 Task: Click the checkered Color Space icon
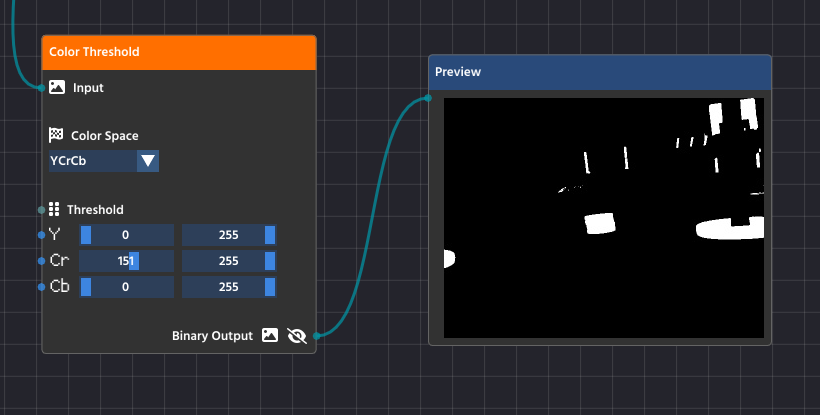coord(56,135)
